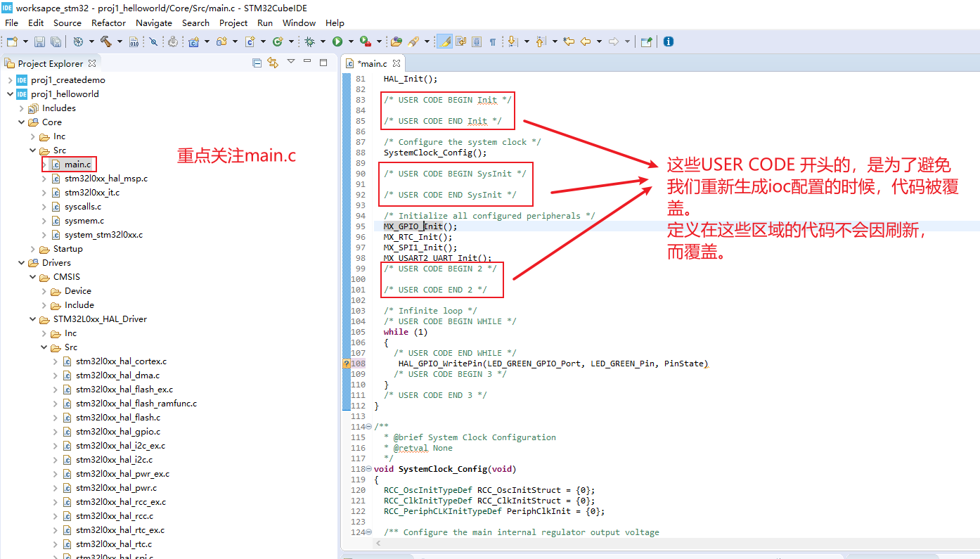Screen dimensions: 980x559
Task: Open the Navigate menu
Action: point(154,23)
